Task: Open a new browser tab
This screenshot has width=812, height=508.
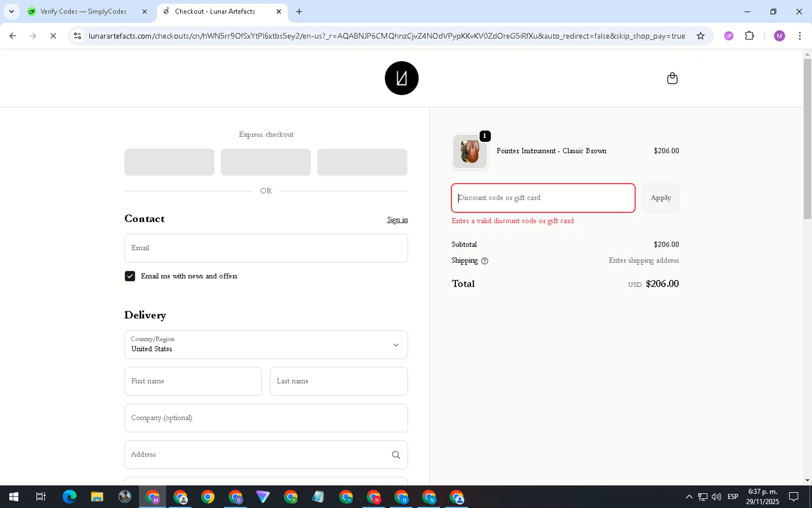Action: pyautogui.click(x=299, y=11)
